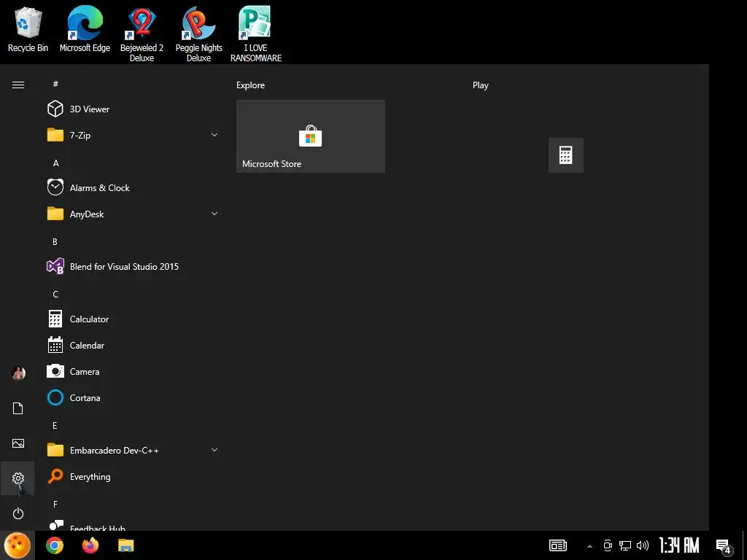Open the 7-Zip folder icon

tap(55, 135)
